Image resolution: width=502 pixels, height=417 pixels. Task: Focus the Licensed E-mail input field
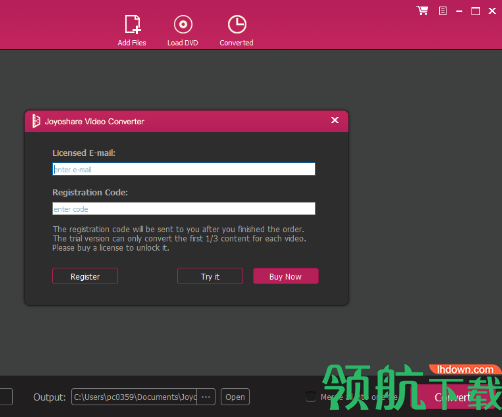pyautogui.click(x=184, y=169)
